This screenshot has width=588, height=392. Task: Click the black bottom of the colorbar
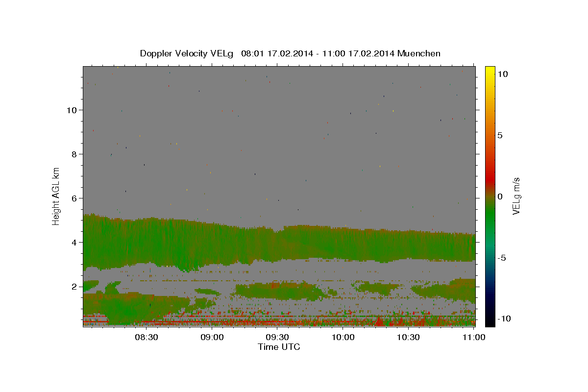[x=490, y=321]
